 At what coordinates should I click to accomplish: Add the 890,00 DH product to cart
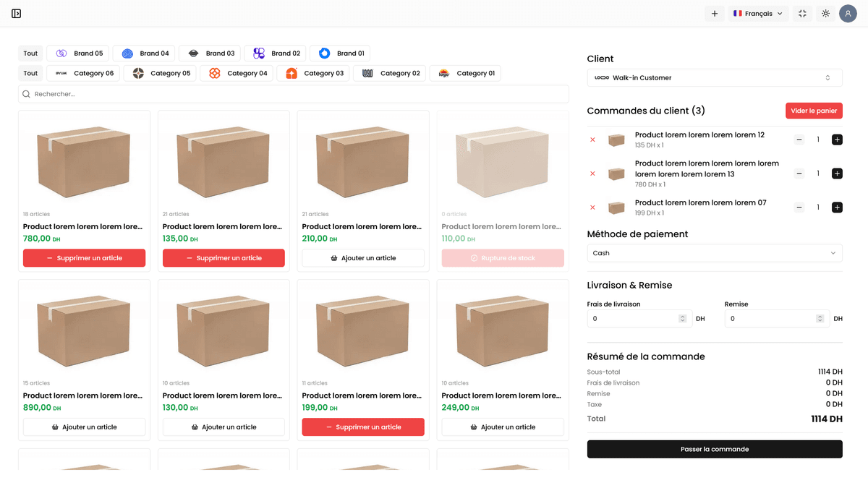[x=84, y=427]
